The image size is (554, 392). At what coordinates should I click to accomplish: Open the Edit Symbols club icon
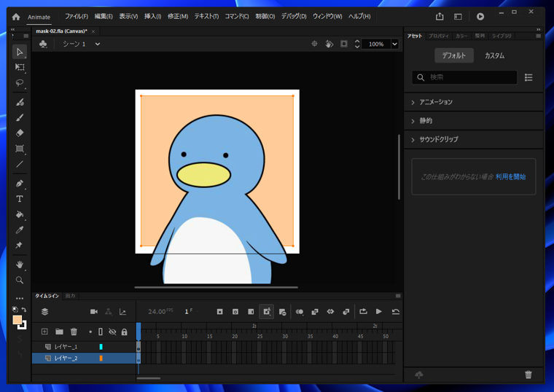click(x=43, y=44)
